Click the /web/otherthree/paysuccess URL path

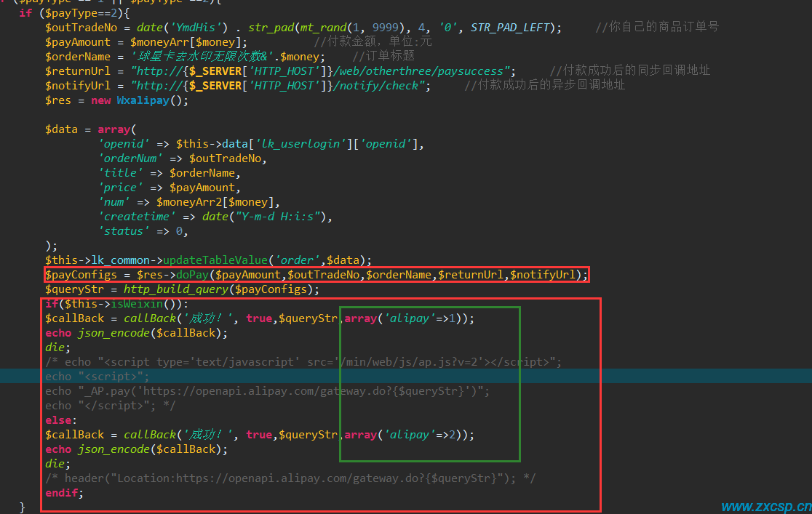[418, 71]
